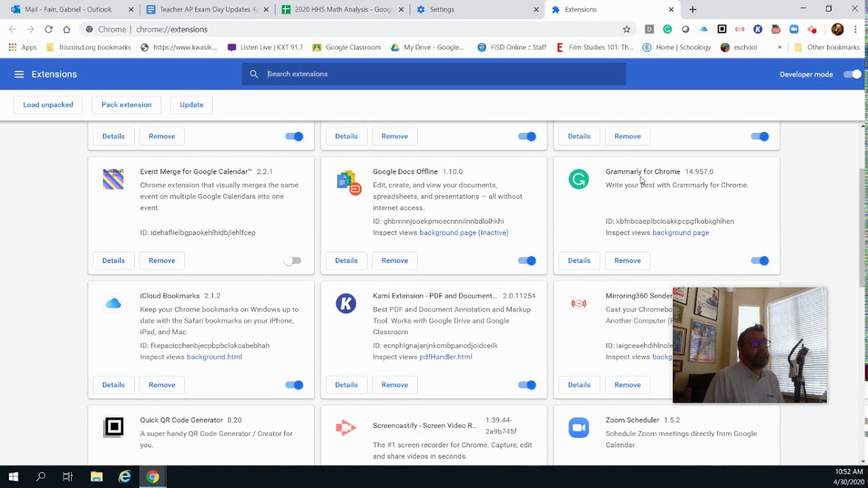
Task: Open the user profile avatar
Action: click(837, 29)
